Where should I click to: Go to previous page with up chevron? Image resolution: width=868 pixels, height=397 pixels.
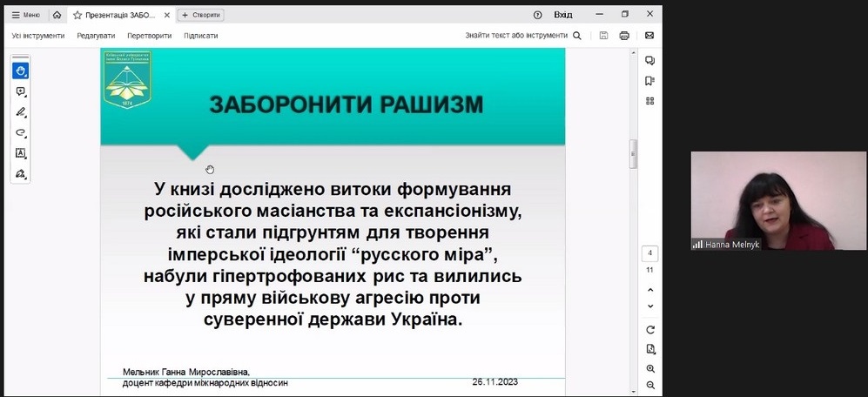click(649, 289)
